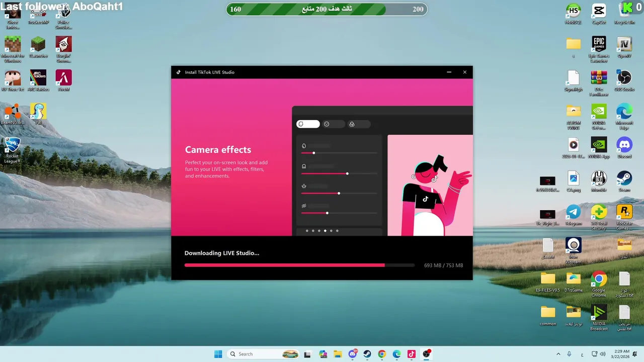Select the Minecraft for Windows icon
Viewport: 644px width, 362px height.
[x=13, y=49]
